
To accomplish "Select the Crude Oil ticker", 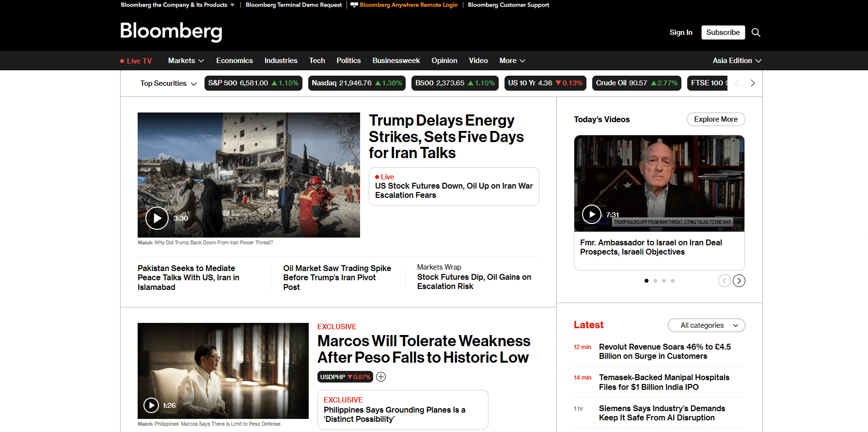I will 637,83.
